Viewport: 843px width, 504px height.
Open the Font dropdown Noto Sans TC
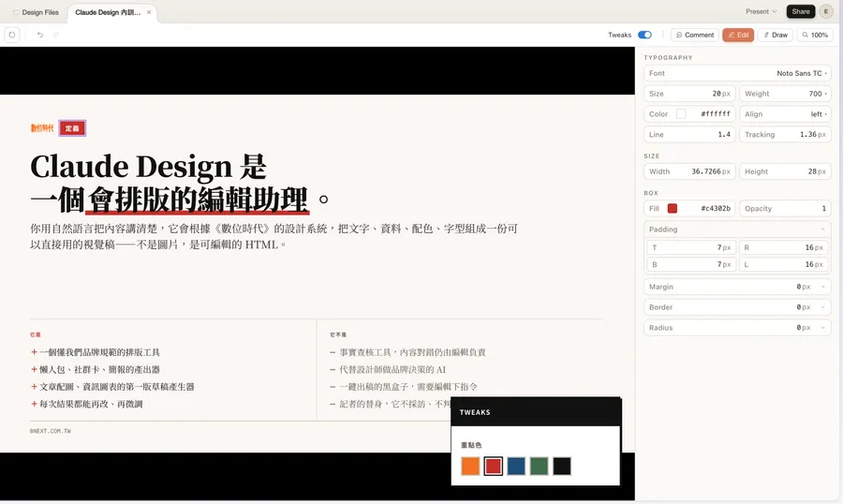737,73
